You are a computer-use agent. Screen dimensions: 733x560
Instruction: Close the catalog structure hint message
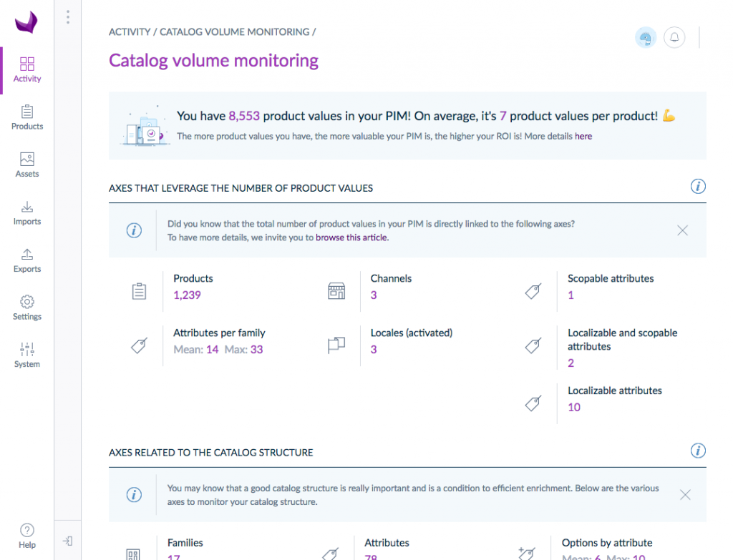(x=685, y=495)
